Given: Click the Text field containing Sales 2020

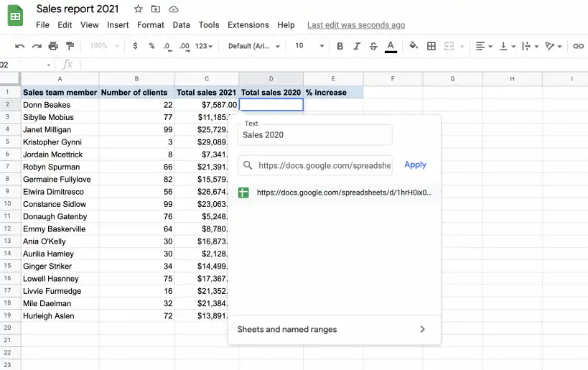Looking at the screenshot, I should click(315, 135).
